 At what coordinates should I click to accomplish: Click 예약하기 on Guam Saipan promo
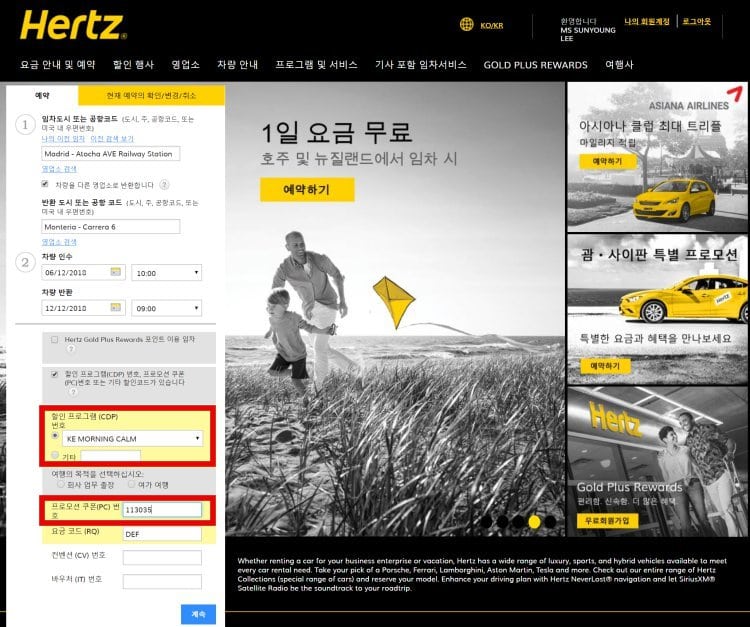[x=605, y=366]
